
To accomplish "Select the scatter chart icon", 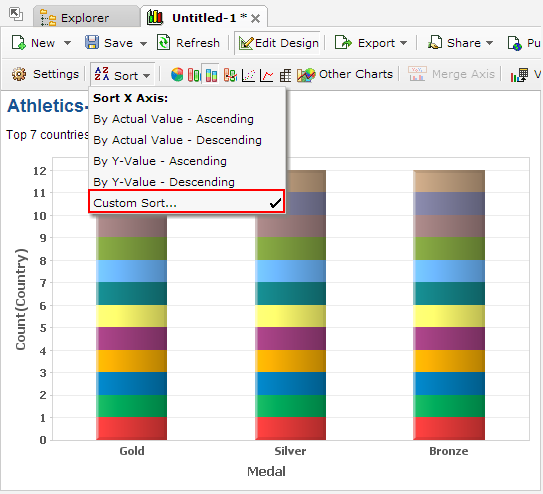I will pyautogui.click(x=248, y=75).
